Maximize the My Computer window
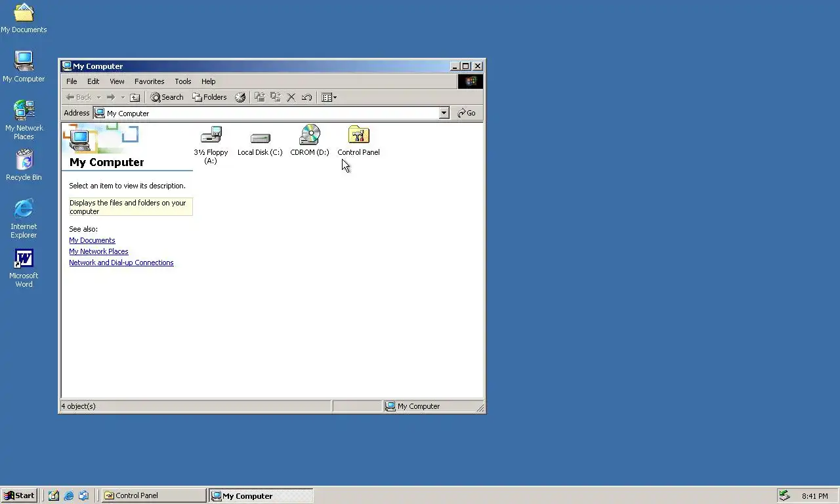The width and height of the screenshot is (840, 504). click(x=466, y=66)
